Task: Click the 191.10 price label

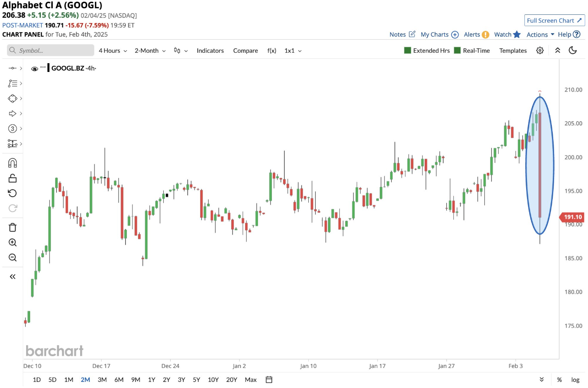Action: coord(571,217)
